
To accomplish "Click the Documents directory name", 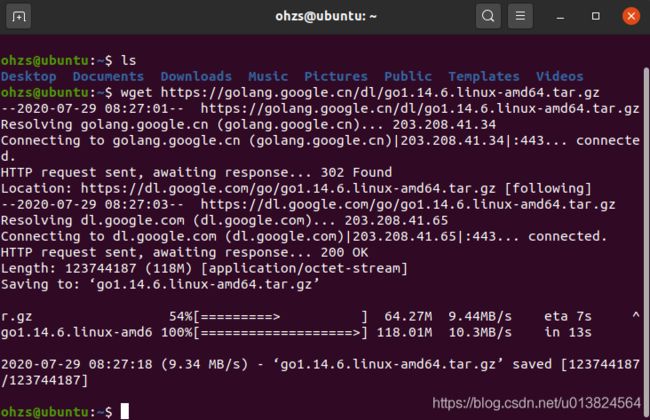I will click(x=108, y=76).
